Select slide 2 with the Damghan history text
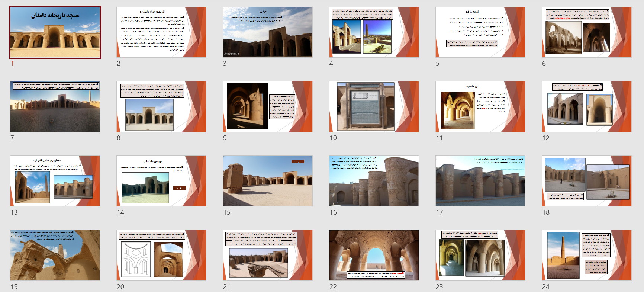644x292 pixels. tap(161, 32)
